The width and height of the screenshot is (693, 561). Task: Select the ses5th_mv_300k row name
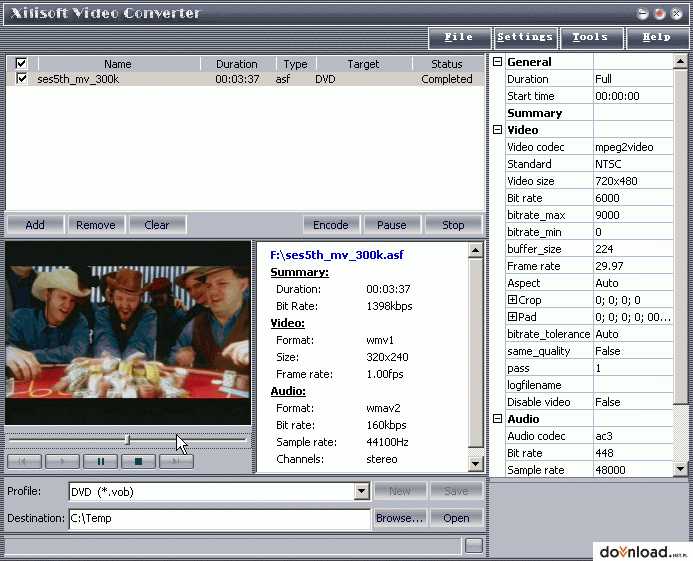[78, 79]
